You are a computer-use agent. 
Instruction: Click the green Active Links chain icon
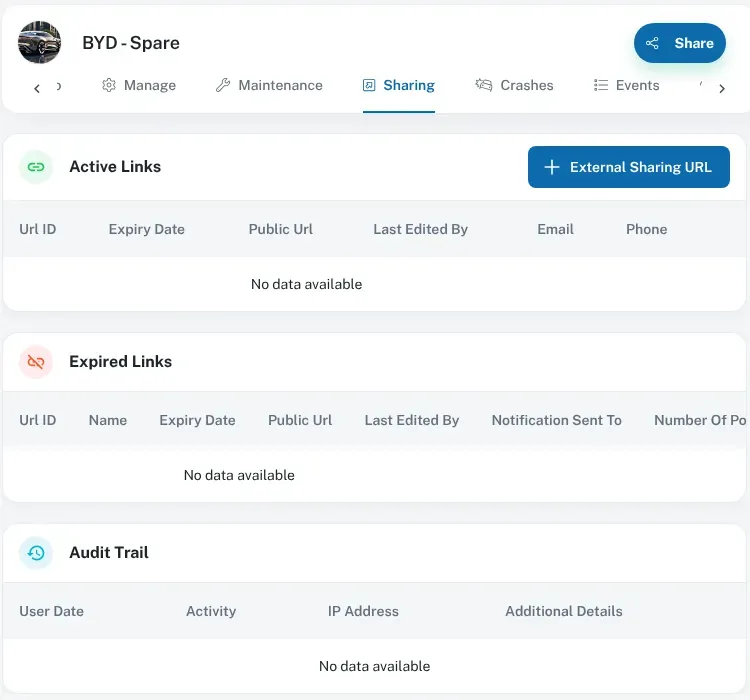(x=36, y=167)
